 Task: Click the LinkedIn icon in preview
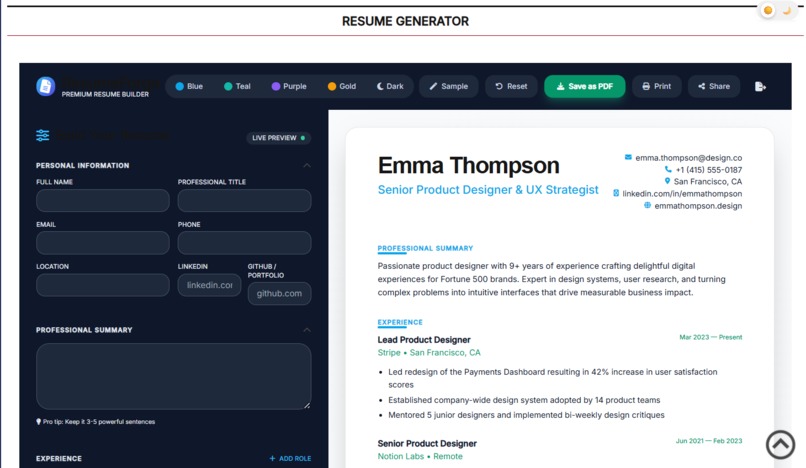point(616,193)
